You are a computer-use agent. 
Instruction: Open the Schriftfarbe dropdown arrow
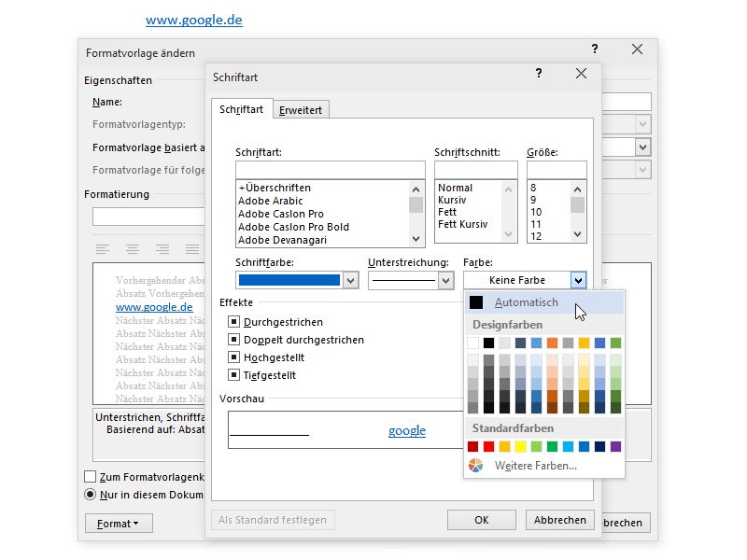(x=351, y=281)
